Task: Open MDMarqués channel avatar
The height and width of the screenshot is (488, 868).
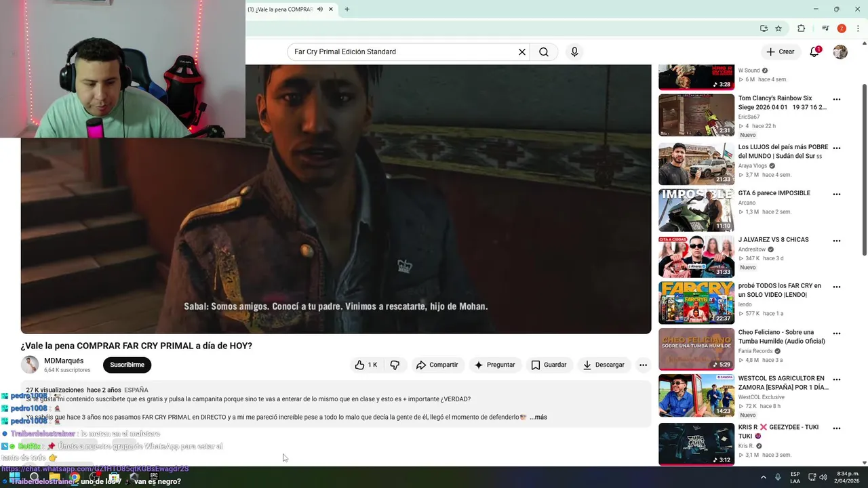Action: (30, 365)
